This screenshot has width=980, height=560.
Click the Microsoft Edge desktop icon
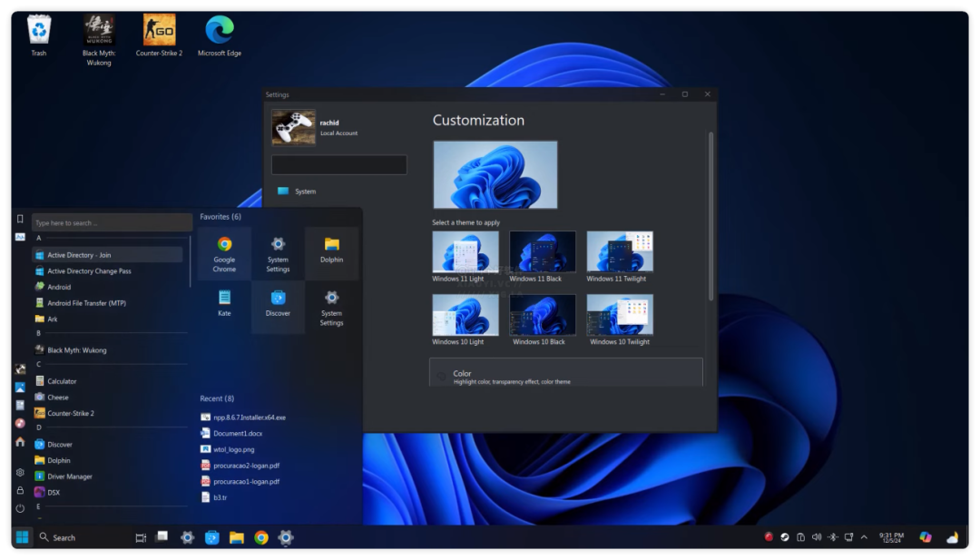(x=219, y=35)
